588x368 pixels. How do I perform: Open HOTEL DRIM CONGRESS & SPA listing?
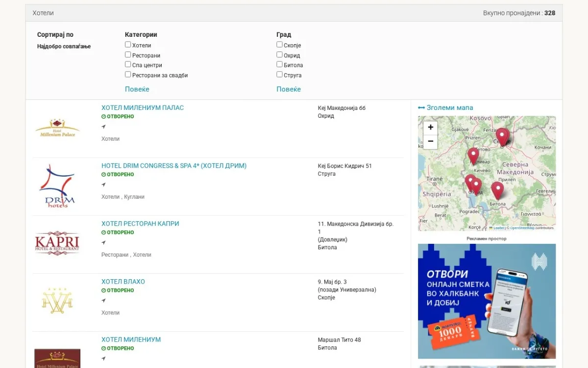point(174,166)
